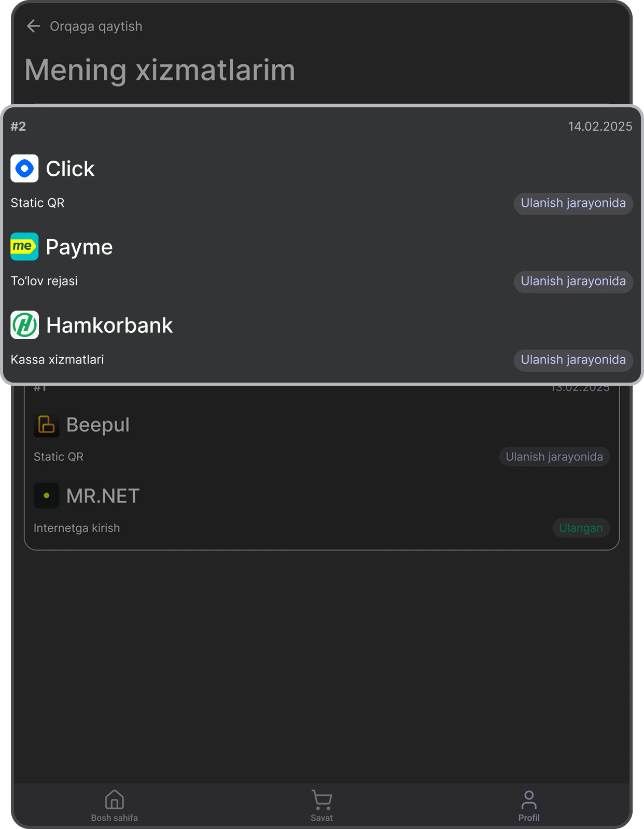Screen dimensions: 644x829
Task: Select the To'lov rejasi label
Action: (45, 282)
